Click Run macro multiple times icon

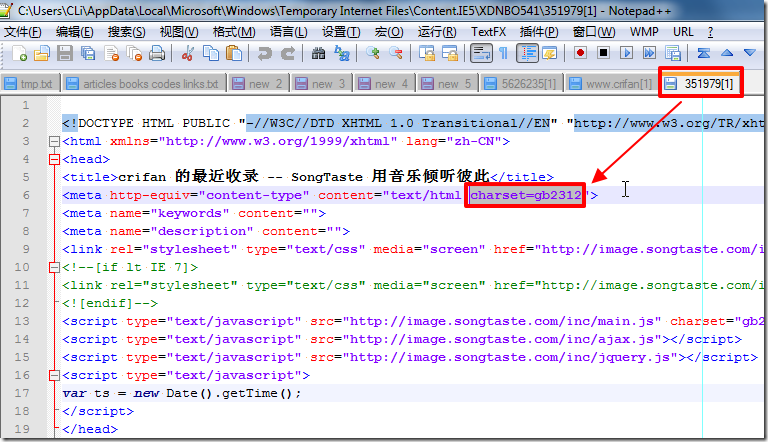(649, 53)
